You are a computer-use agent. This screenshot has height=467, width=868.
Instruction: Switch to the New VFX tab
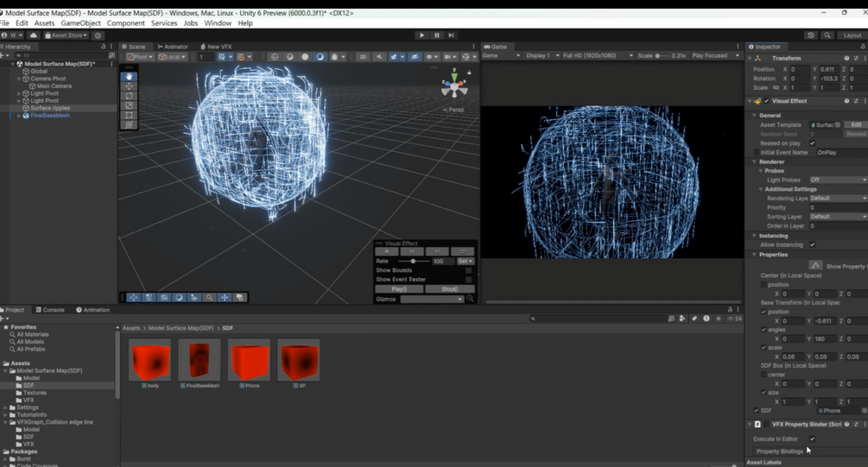[217, 47]
